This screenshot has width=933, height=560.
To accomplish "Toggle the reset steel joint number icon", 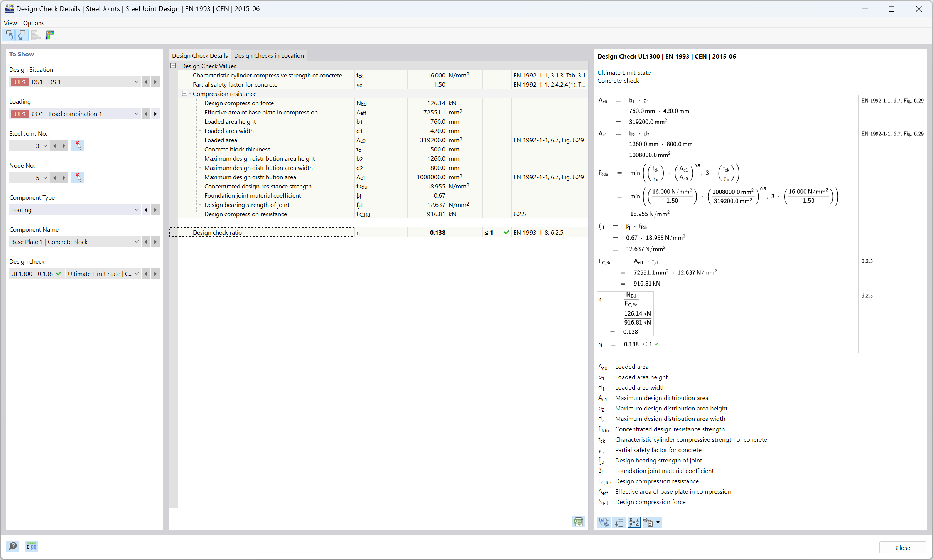I will point(78,146).
